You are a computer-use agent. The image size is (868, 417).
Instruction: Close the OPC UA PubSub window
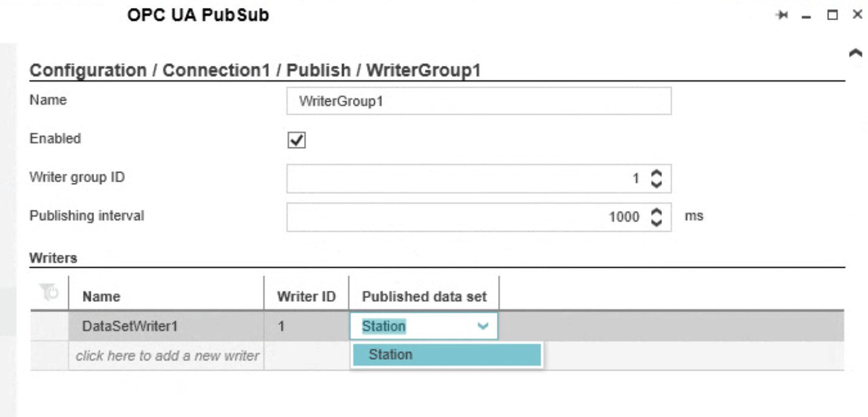pos(857,16)
